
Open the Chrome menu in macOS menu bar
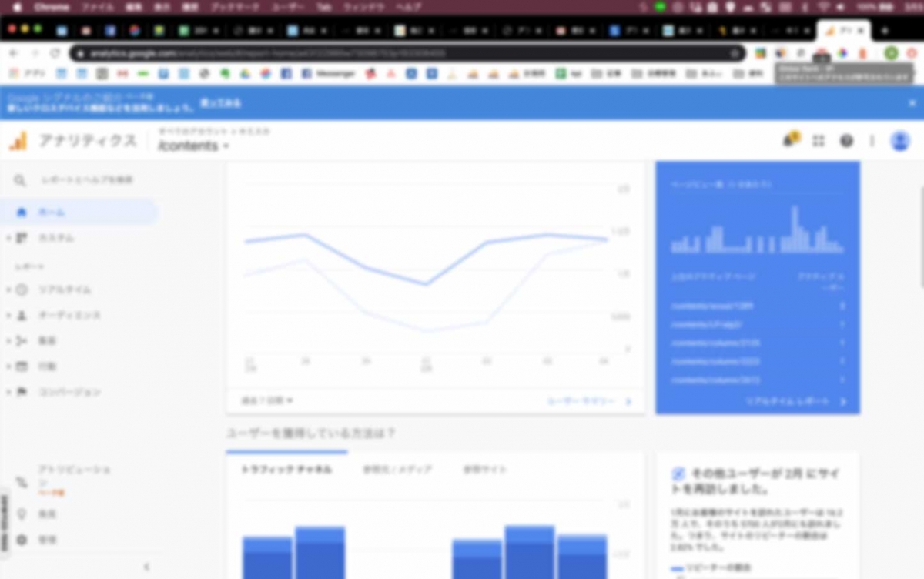click(x=52, y=7)
